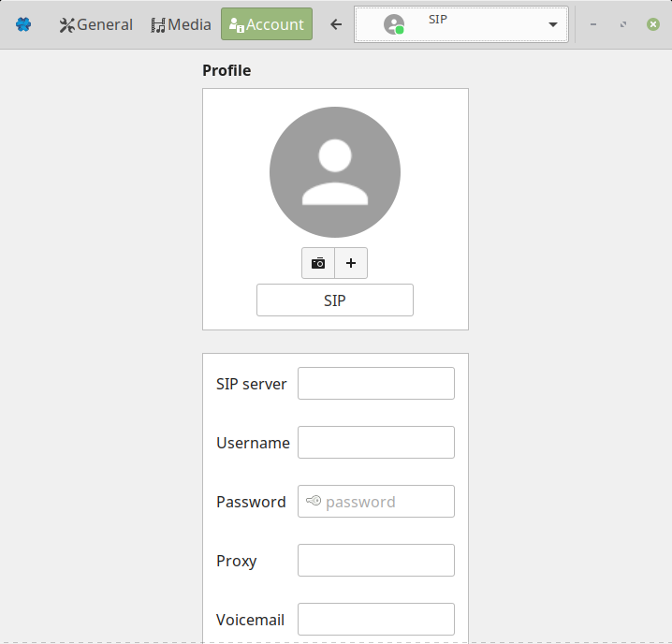Switch to the Media settings tab
The height and width of the screenshot is (644, 672).
[181, 24]
